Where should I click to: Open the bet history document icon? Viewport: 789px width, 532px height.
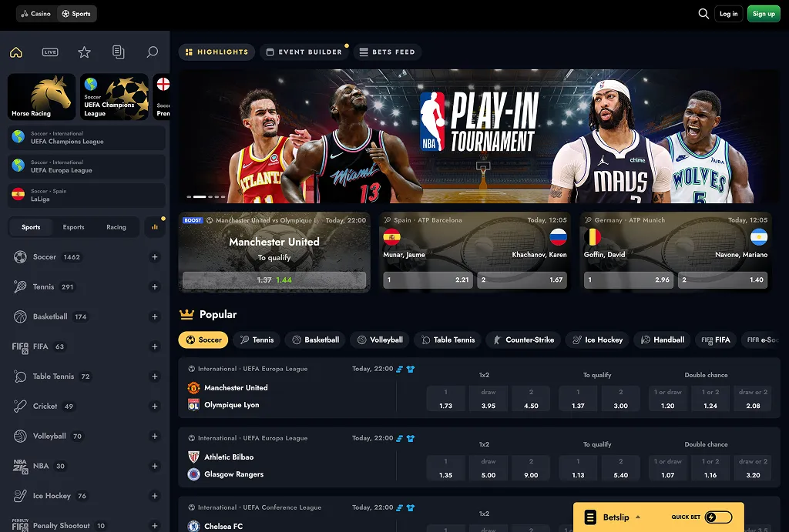pos(118,52)
